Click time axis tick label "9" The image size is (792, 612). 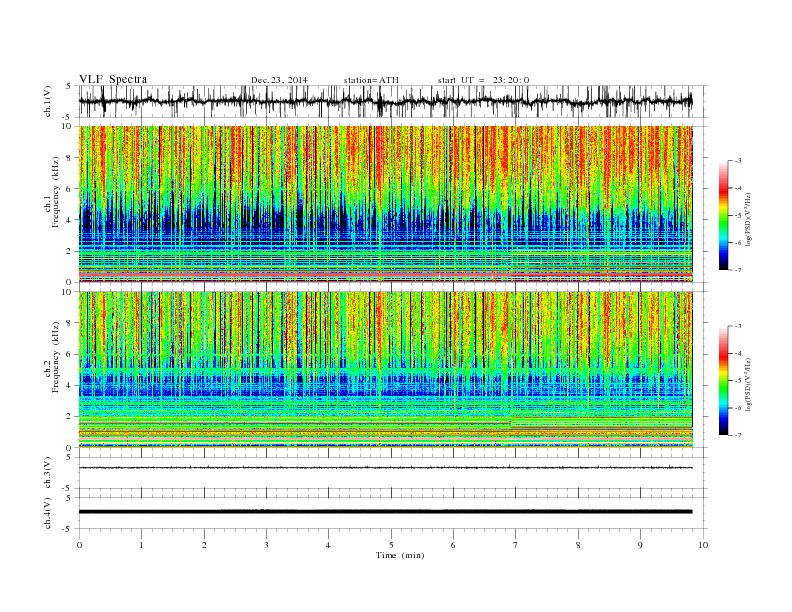[x=640, y=545]
